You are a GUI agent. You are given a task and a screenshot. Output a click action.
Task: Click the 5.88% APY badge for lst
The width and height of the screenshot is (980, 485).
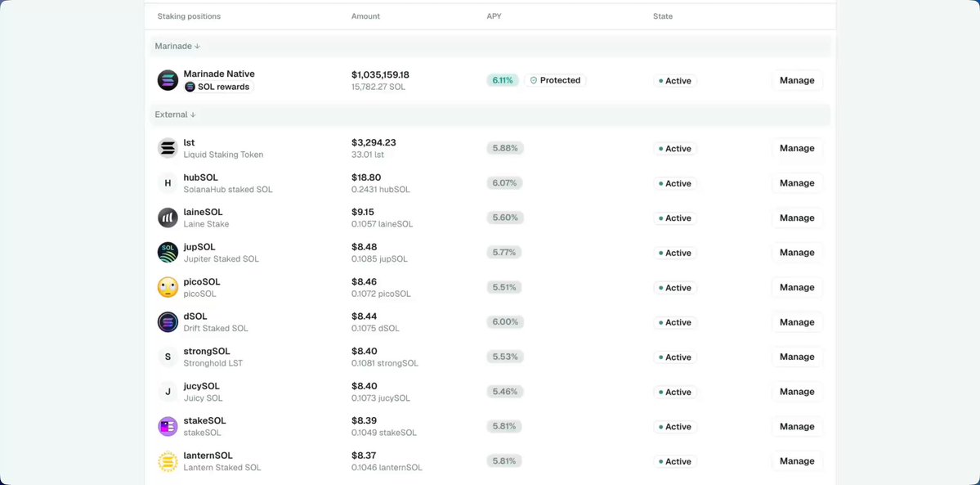tap(505, 148)
